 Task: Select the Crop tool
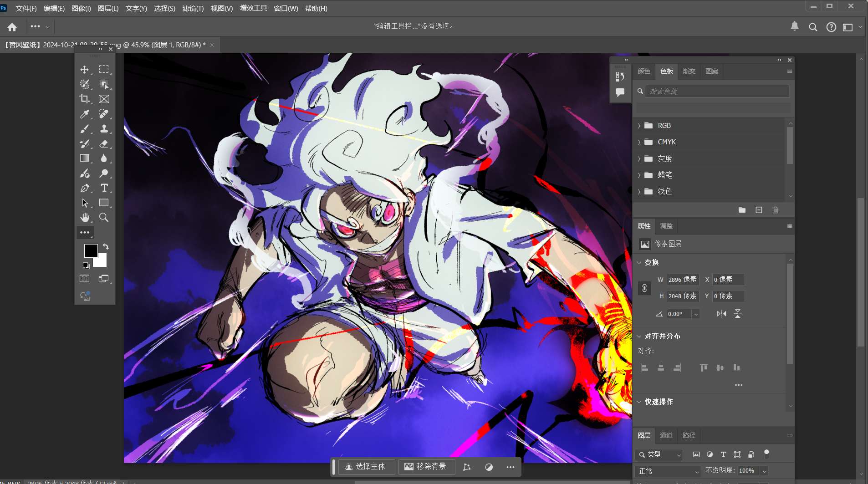pos(85,99)
